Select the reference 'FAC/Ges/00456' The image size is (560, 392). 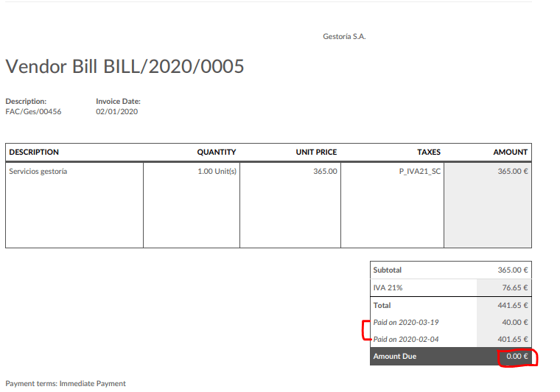click(33, 112)
